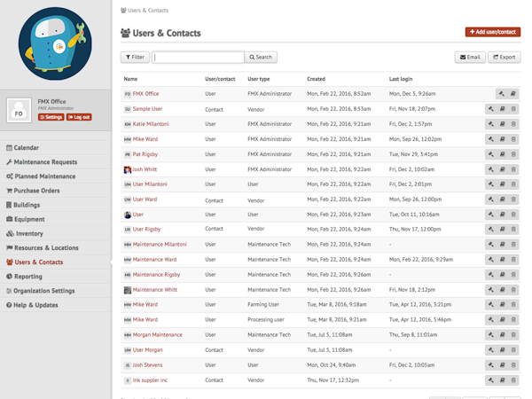Screen dimensions: 532x399
Task: Click the Maintenance Whitt avatar image
Action: coord(128,290)
